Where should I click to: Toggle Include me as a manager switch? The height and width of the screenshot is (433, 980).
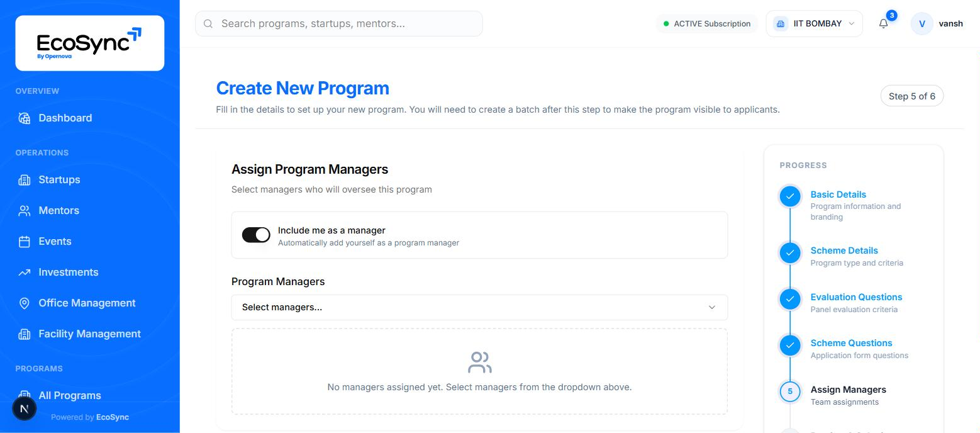coord(256,235)
